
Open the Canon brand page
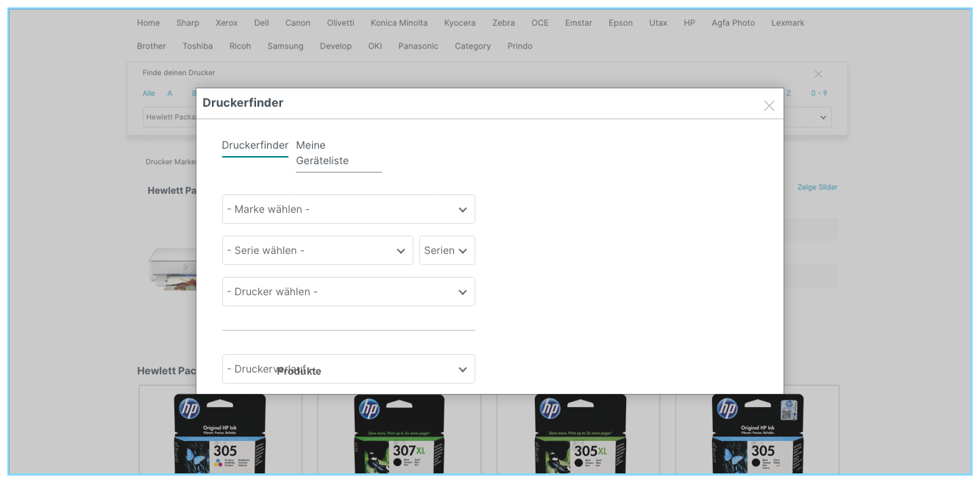298,23
